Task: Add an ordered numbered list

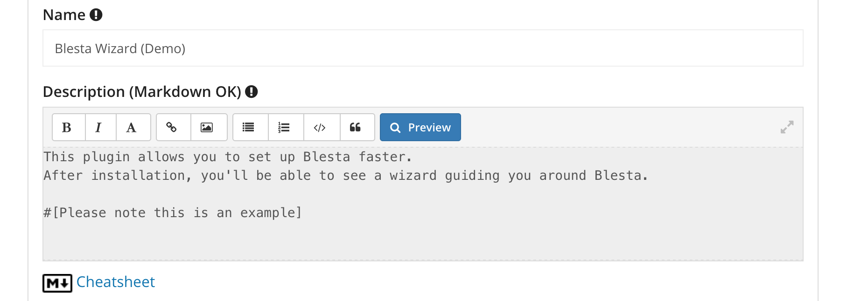Action: click(284, 127)
